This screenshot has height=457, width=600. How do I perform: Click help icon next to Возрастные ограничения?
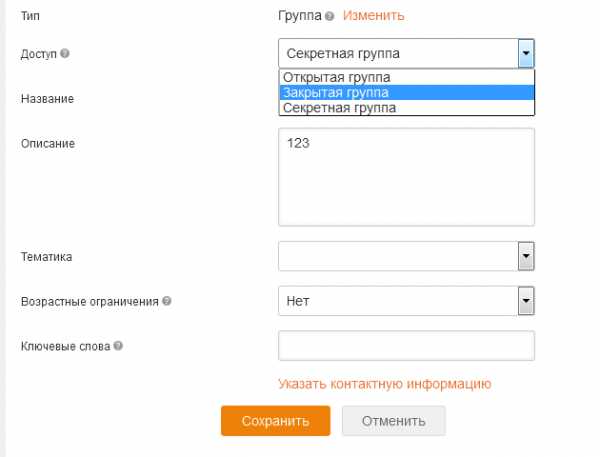click(166, 301)
